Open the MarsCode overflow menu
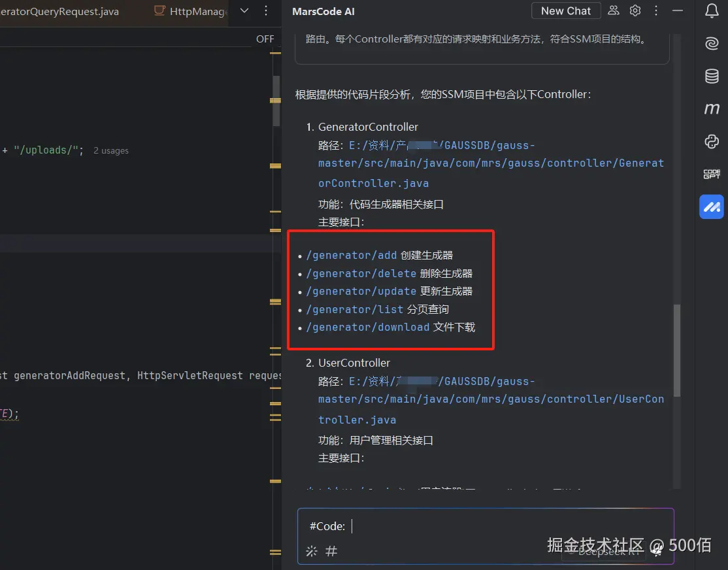This screenshot has height=570, width=728. click(x=656, y=10)
